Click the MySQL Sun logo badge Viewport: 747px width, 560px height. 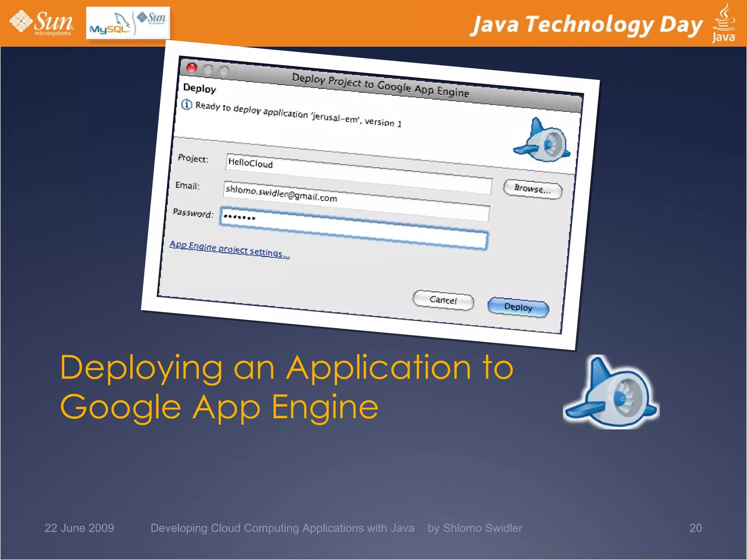click(x=128, y=23)
